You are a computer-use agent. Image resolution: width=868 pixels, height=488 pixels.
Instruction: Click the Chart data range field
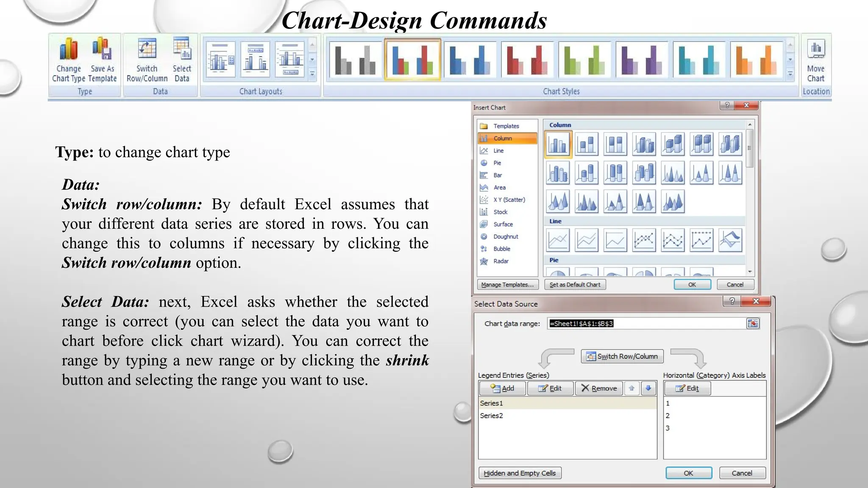pyautogui.click(x=647, y=324)
